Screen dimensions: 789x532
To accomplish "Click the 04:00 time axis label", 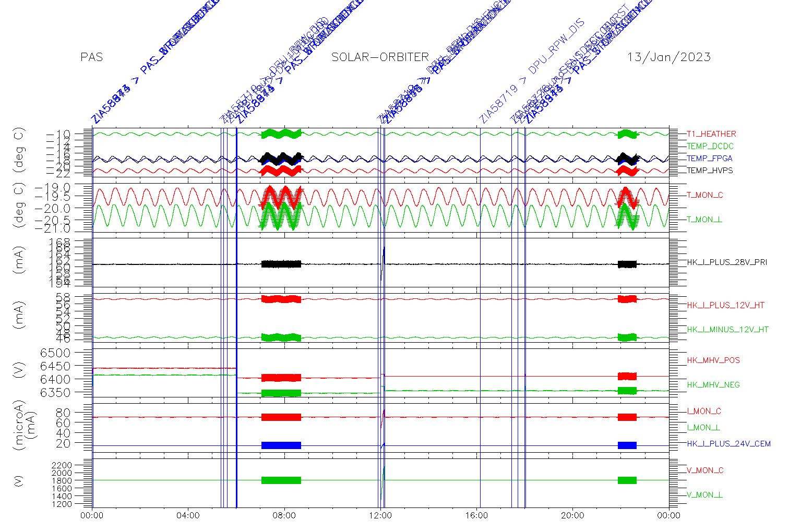I will tap(188, 516).
